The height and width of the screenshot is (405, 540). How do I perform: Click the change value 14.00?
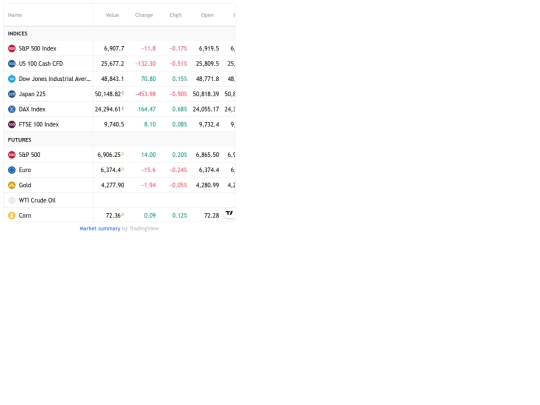(x=148, y=155)
